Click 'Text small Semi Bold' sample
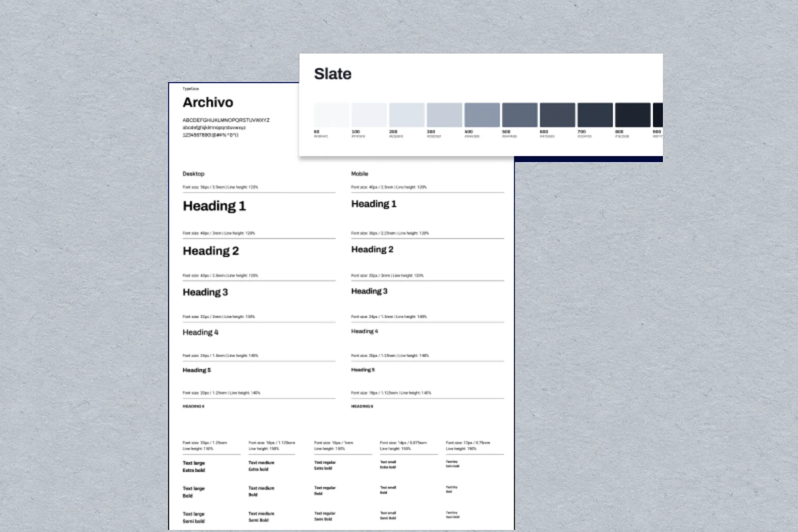This screenshot has height=532, width=798. click(388, 515)
